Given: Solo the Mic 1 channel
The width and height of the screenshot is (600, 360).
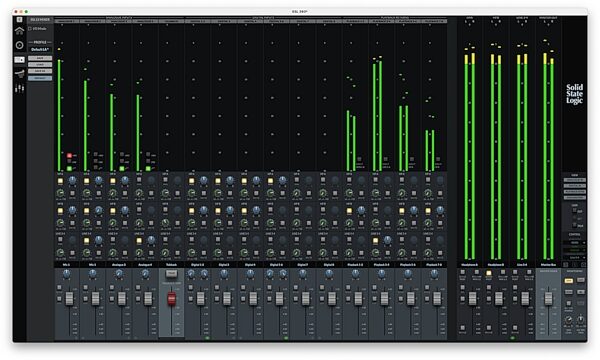Looking at the screenshot, I should (x=60, y=287).
